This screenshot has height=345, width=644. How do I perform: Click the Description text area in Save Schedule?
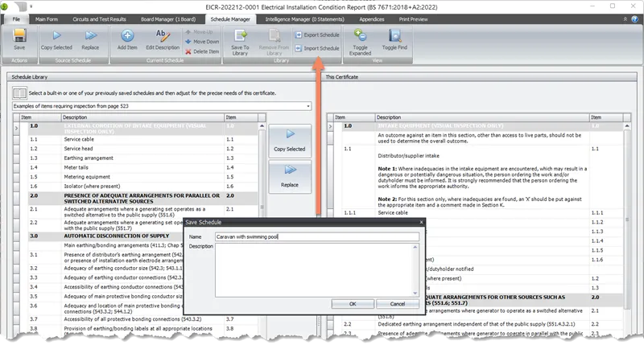pyautogui.click(x=313, y=270)
